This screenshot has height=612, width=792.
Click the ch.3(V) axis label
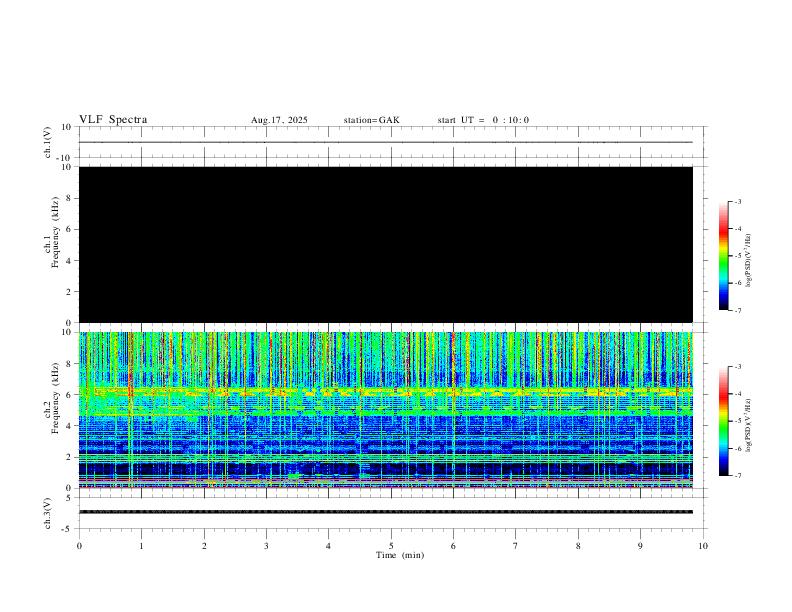pyautogui.click(x=47, y=512)
